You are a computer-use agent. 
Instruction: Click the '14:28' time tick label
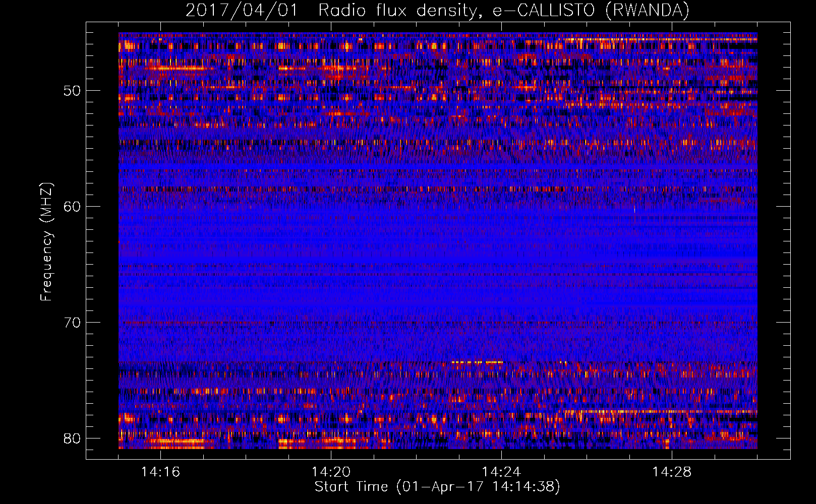(x=672, y=472)
